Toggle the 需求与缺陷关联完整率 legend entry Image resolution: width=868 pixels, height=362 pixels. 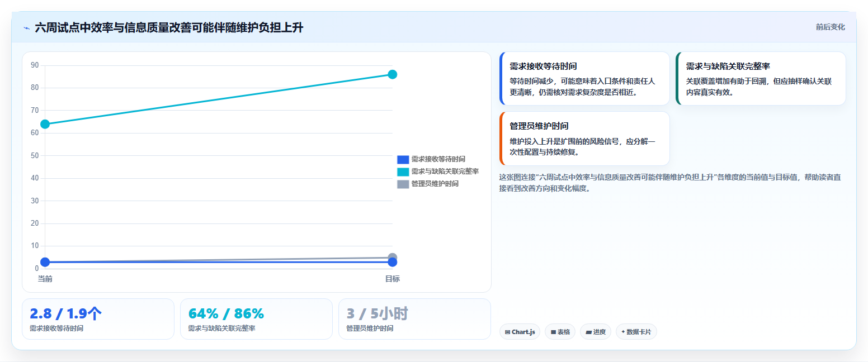click(x=437, y=172)
